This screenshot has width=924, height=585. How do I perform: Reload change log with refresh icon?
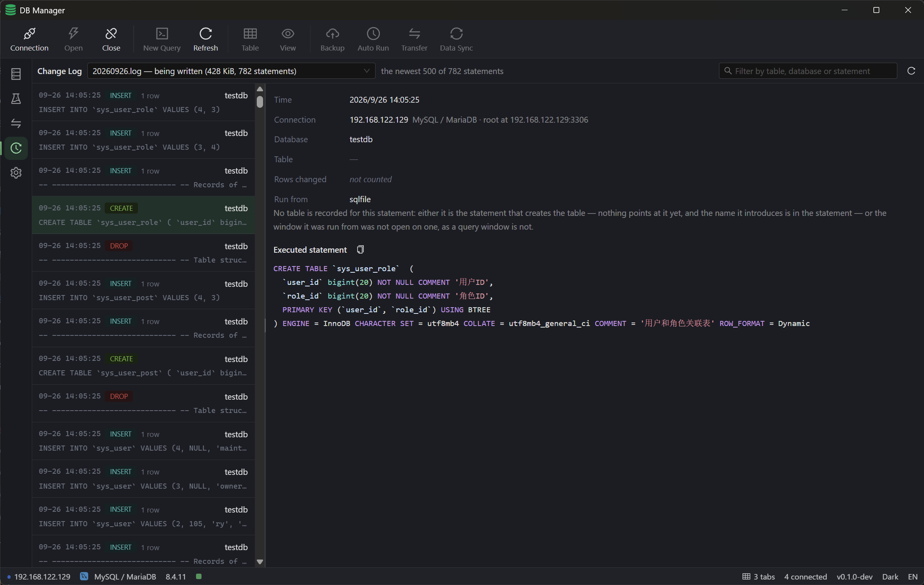(x=911, y=71)
